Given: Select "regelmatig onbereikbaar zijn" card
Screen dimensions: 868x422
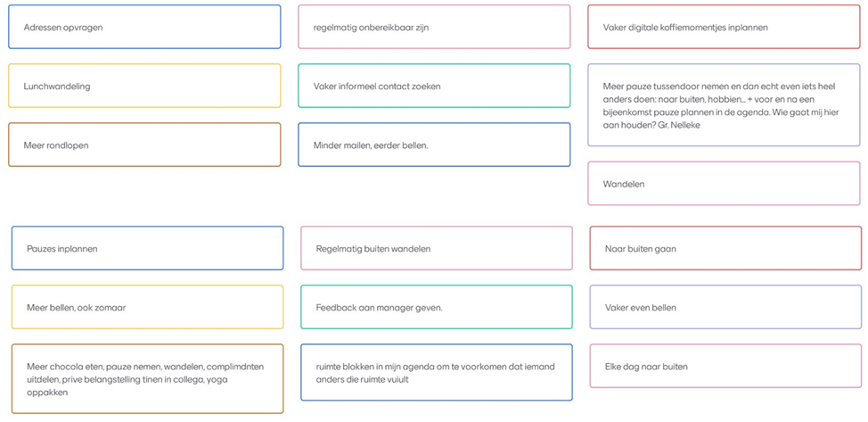Looking at the screenshot, I should [x=434, y=28].
